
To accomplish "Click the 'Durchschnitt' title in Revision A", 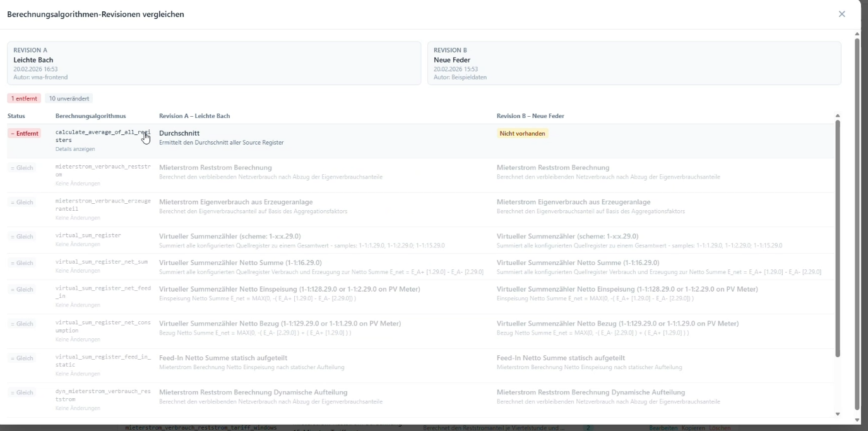I will tap(179, 133).
